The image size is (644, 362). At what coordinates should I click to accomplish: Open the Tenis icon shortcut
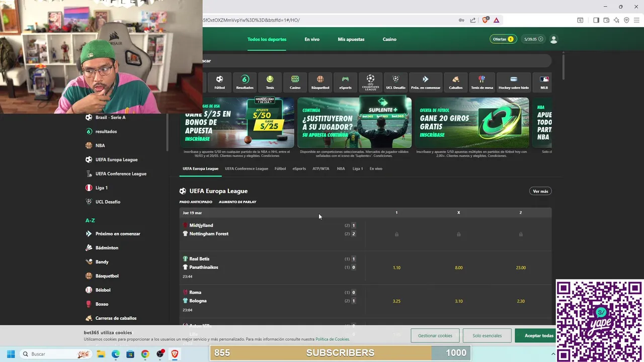(x=270, y=82)
